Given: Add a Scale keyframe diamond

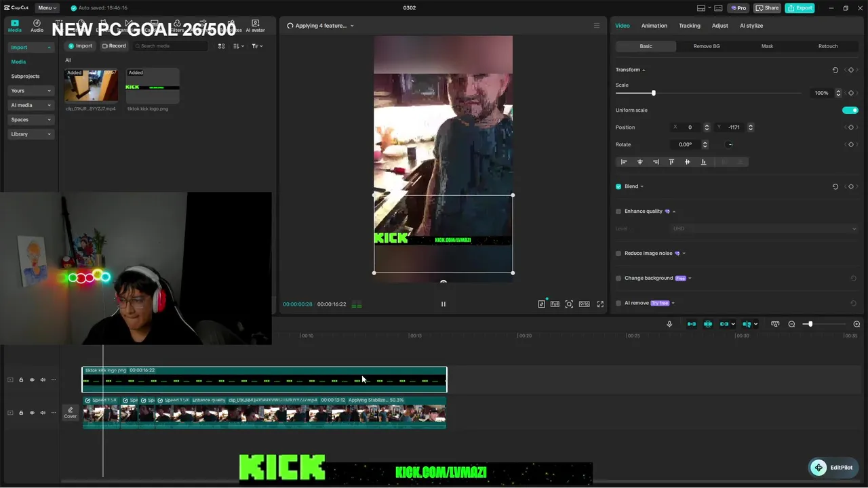Looking at the screenshot, I should 851,93.
